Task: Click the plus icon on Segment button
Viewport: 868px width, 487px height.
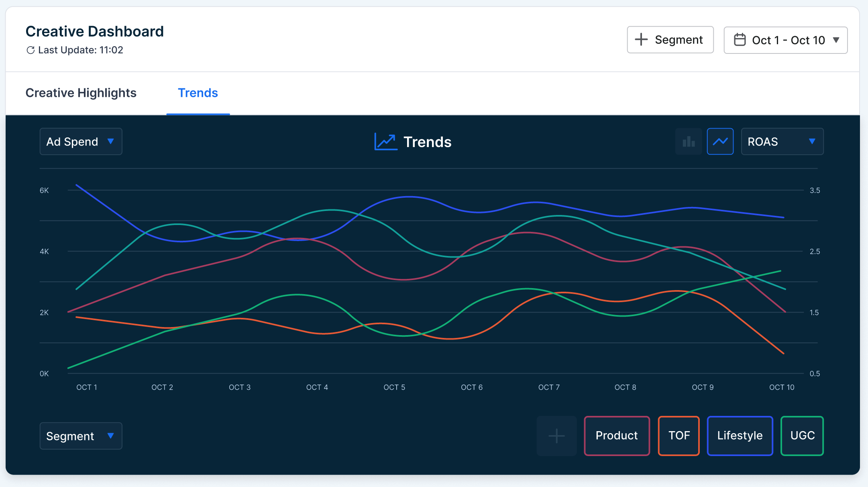Action: coord(640,39)
